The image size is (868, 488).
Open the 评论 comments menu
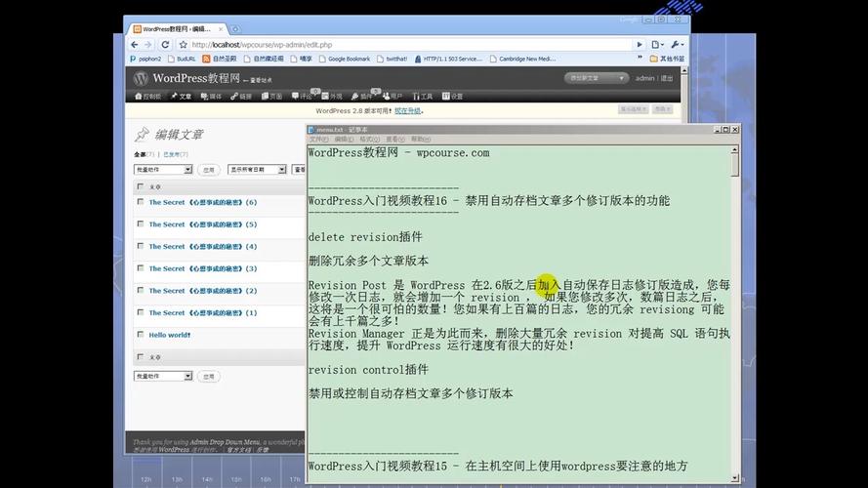pos(302,97)
